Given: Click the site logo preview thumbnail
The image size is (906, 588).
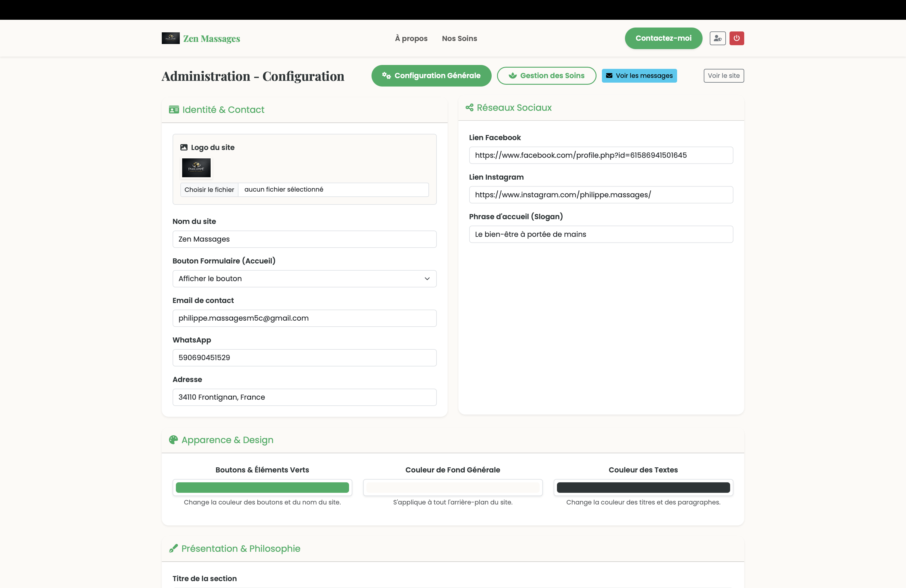Looking at the screenshot, I should click(x=196, y=168).
